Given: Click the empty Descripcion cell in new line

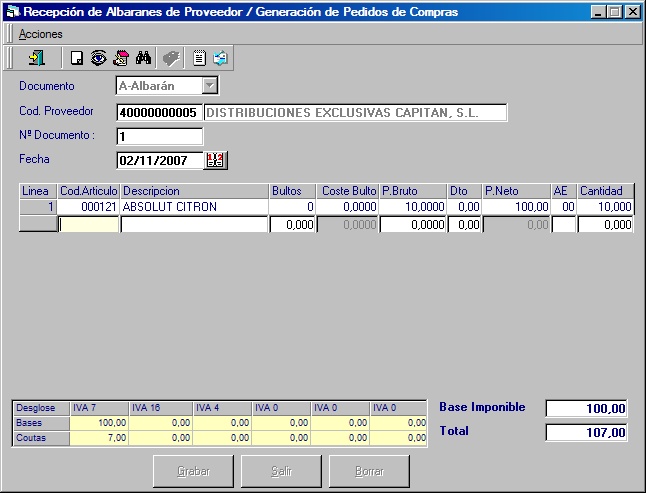Looking at the screenshot, I should [194, 224].
